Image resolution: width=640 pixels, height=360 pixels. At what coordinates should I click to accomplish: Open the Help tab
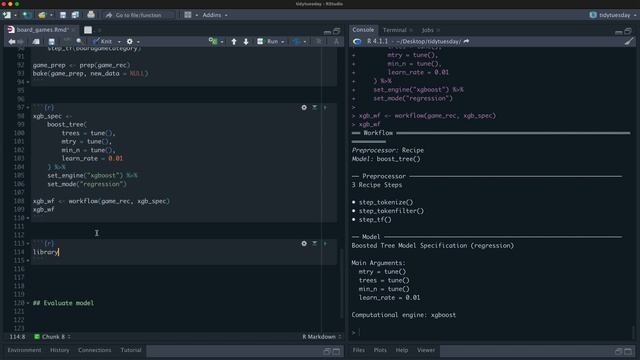coord(402,350)
